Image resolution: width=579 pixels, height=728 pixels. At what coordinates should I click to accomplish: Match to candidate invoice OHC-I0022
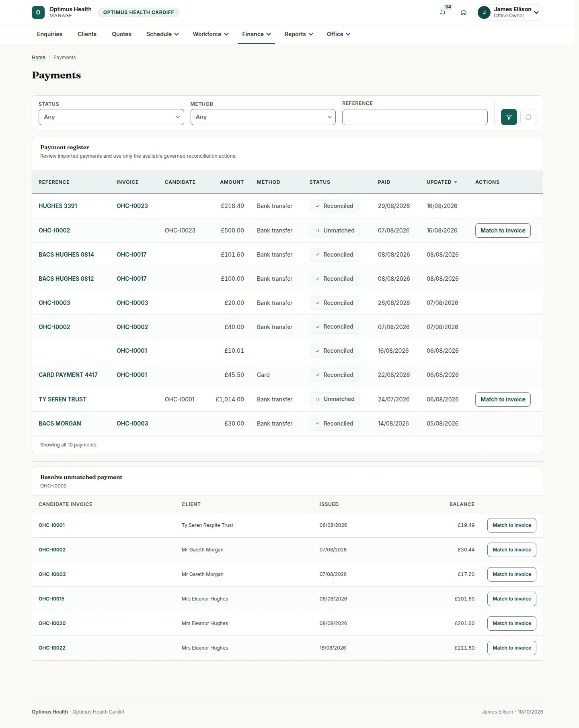[x=511, y=648]
